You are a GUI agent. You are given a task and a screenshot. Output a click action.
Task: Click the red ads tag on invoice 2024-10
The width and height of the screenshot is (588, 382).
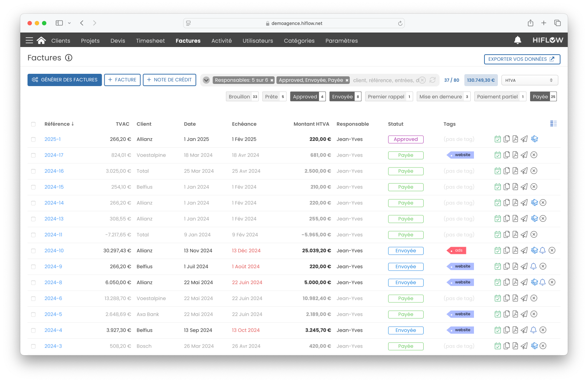click(x=457, y=250)
